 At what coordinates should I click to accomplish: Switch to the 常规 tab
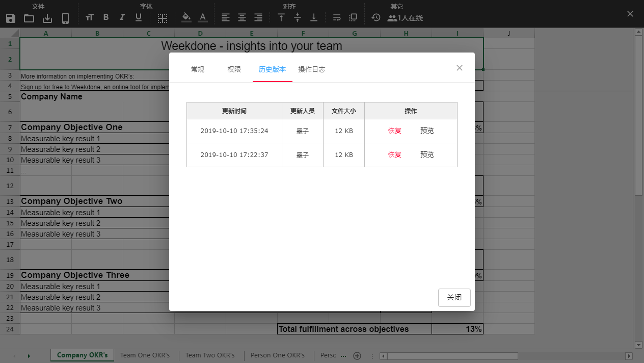click(x=198, y=69)
